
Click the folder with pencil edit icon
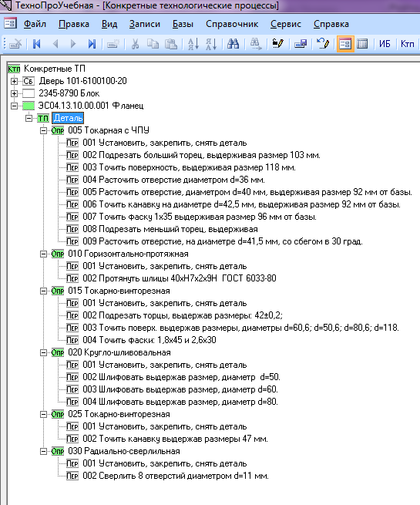[277, 43]
